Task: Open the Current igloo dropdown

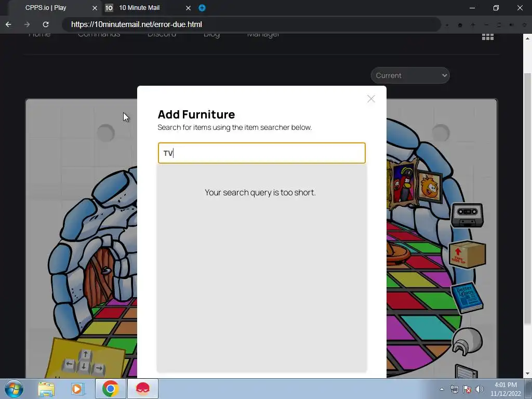Action: click(x=410, y=75)
